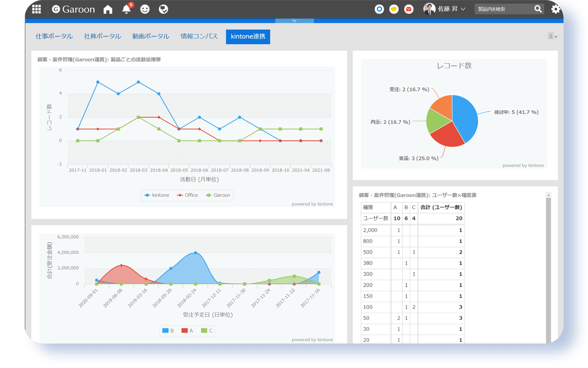
Task: Open user menu 佐藤 昇 dropdown
Action: tap(451, 9)
